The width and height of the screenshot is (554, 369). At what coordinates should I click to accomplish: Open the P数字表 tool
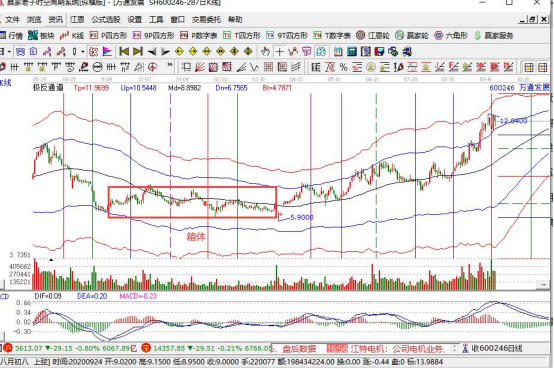[199, 35]
